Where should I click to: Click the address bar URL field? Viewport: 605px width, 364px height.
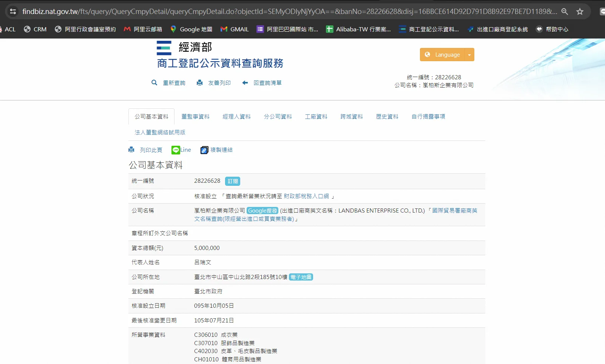pyautogui.click(x=287, y=11)
